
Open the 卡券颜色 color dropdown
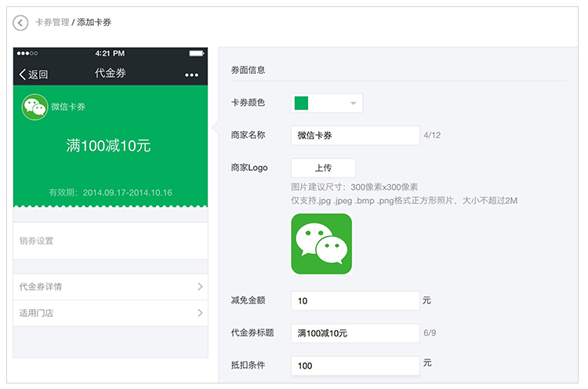tap(327, 104)
